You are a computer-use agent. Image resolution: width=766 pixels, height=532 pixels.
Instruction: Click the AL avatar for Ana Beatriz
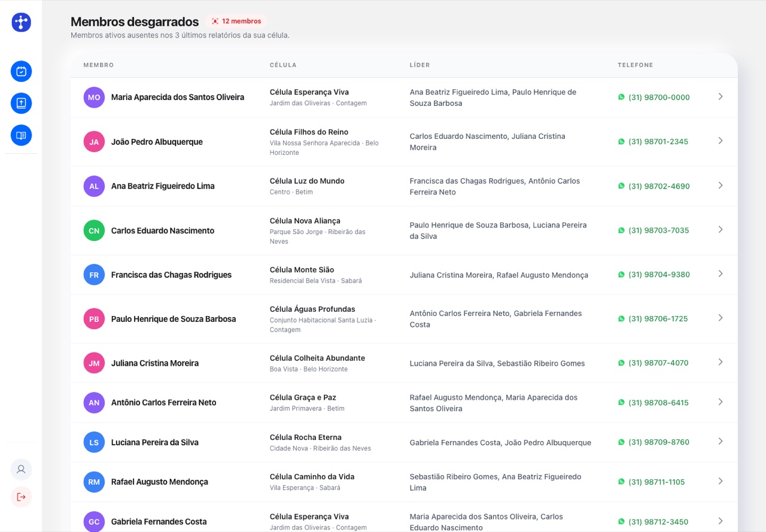coord(94,186)
